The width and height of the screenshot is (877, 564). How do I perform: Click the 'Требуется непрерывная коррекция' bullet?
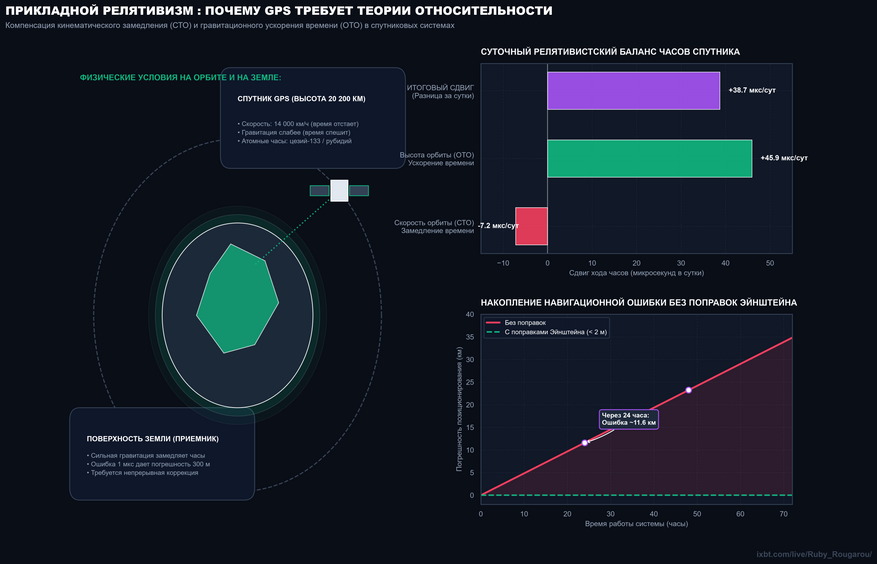[143, 473]
